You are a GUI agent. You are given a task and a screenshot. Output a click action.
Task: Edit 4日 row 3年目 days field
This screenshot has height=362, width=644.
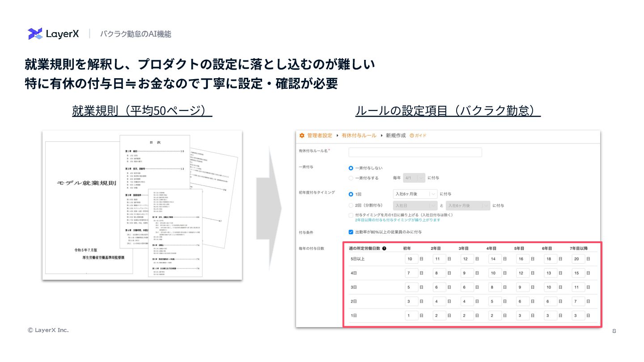tap(467, 273)
